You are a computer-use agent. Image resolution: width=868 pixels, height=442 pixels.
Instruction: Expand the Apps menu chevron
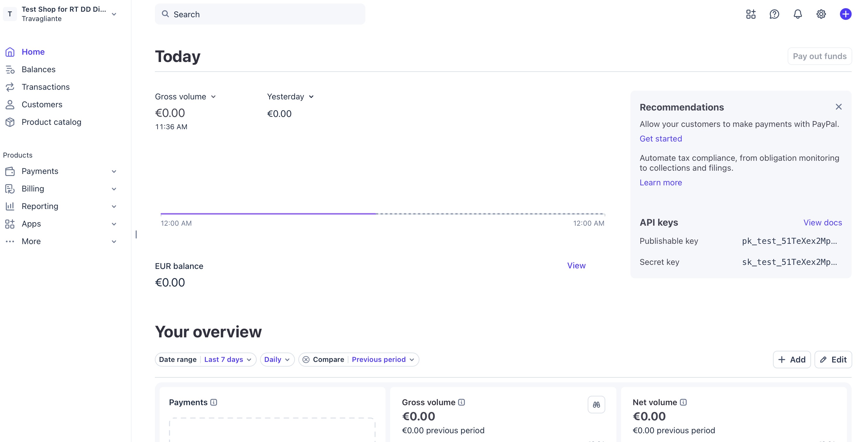click(114, 224)
